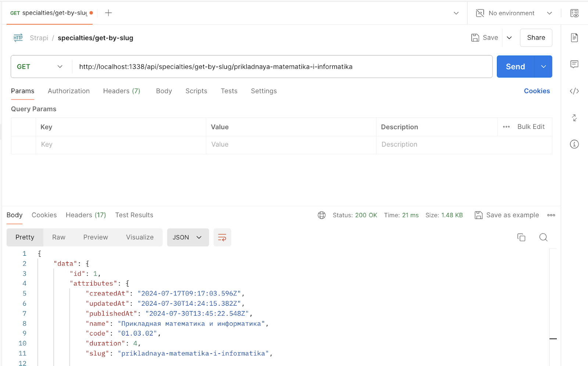Open the response Cookies tab

tap(44, 215)
